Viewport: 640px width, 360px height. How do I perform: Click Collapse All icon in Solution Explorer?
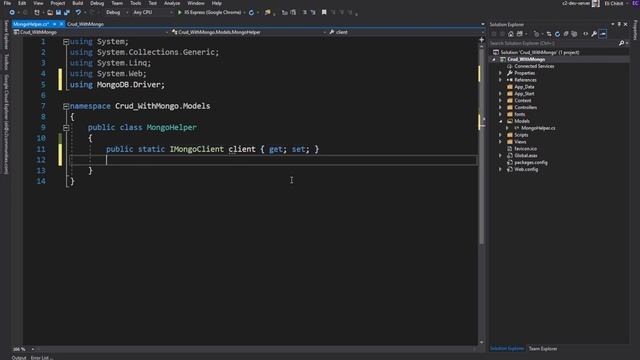(566, 34)
